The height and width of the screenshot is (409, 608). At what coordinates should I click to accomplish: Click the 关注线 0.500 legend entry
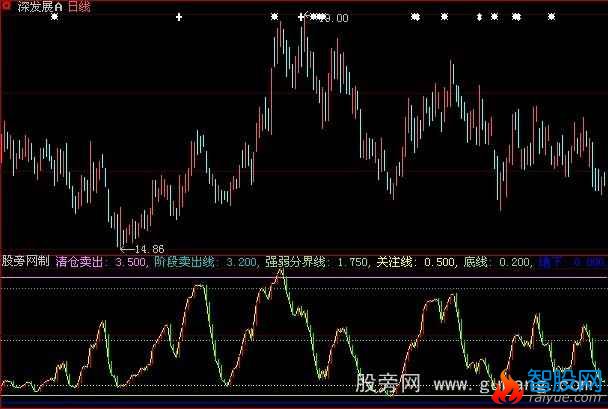coord(416,262)
